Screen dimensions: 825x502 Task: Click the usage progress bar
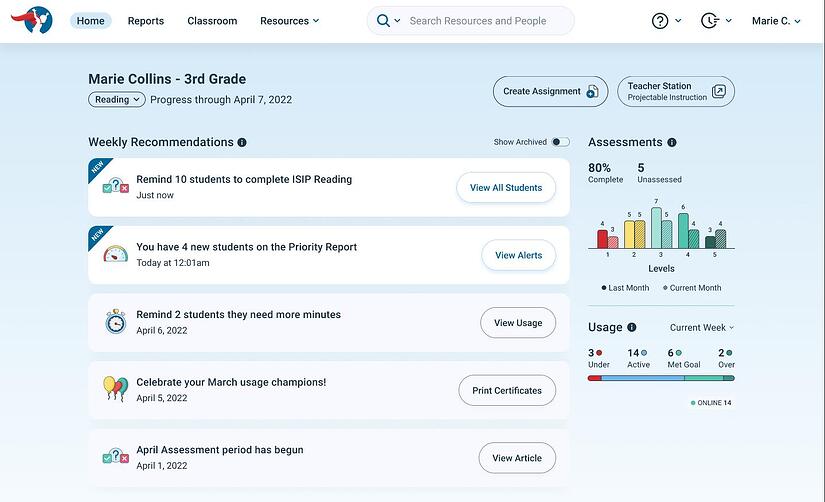pos(661,378)
